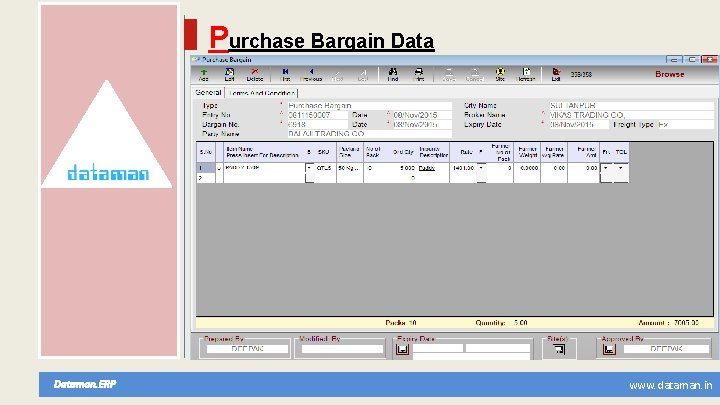Go to the Last record
Viewport: 720px width, 405px height.
point(363,74)
